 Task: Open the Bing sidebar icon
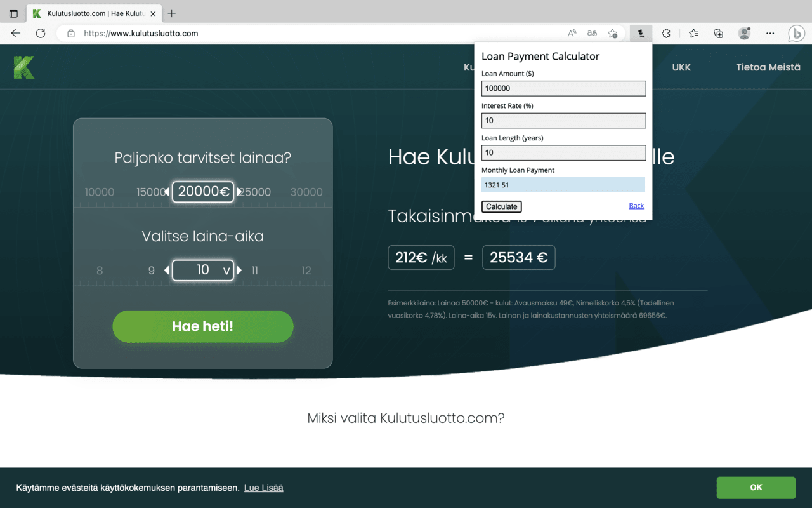796,33
